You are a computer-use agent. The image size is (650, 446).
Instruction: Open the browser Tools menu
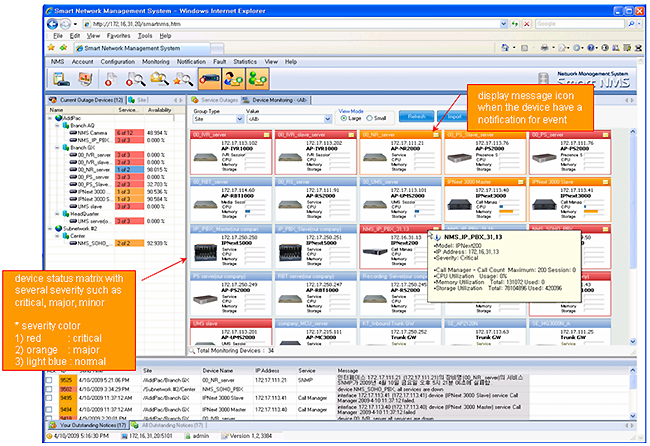pos(145,36)
